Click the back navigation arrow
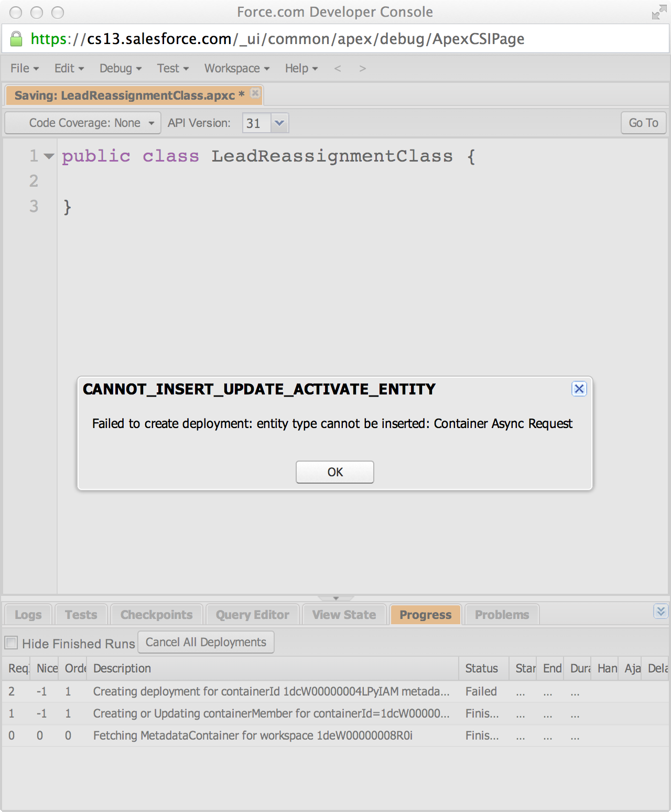Viewport: 671px width, 812px height. [x=338, y=69]
